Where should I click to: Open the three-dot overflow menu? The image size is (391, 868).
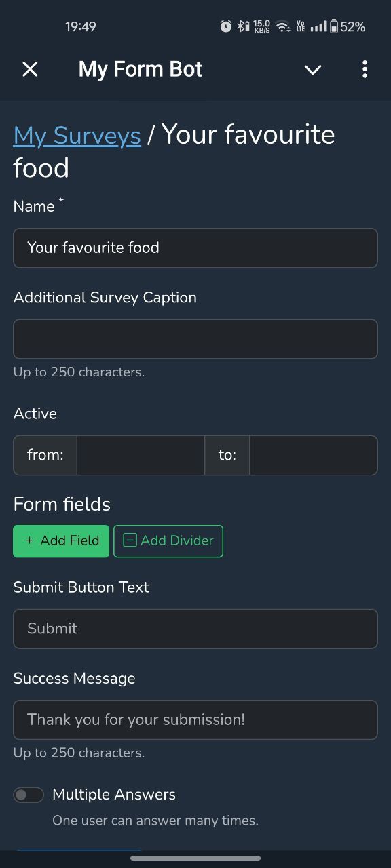click(x=365, y=69)
